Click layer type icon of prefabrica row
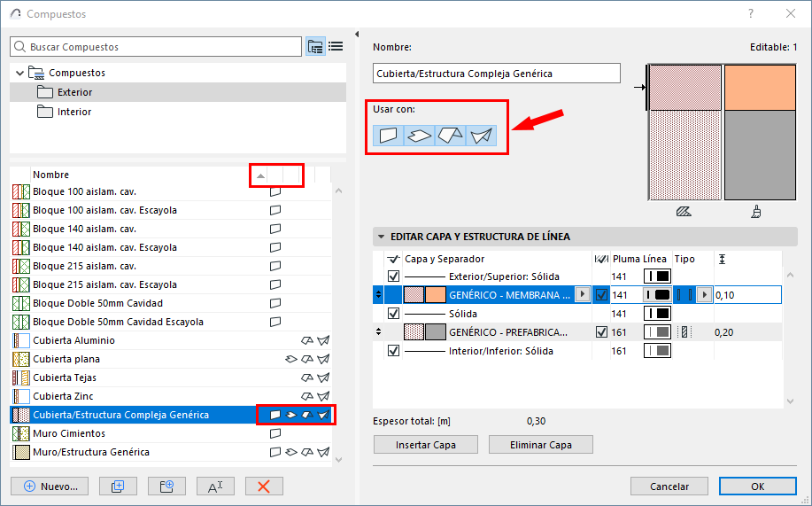The image size is (812, 506). click(684, 332)
